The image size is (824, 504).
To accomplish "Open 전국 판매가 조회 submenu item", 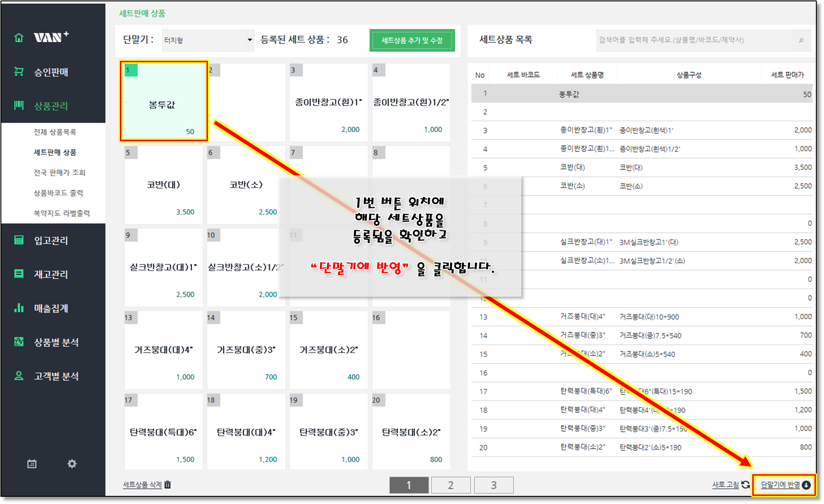I will (60, 173).
